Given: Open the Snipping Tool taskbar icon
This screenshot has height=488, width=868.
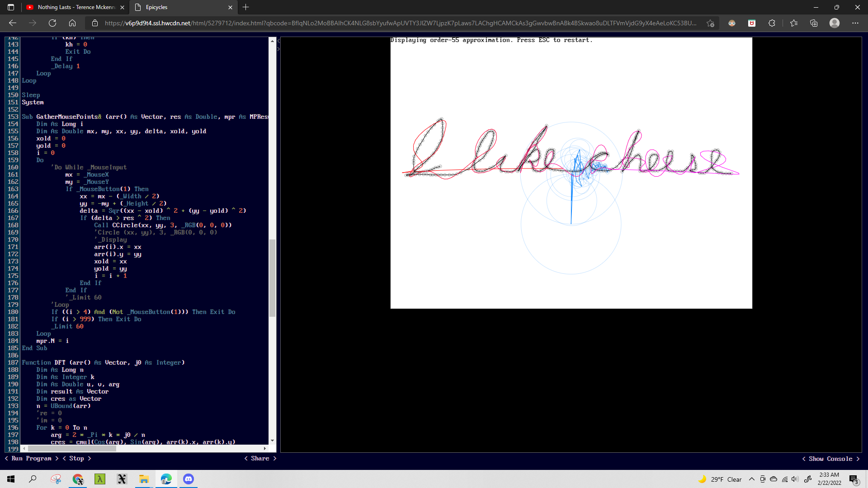Looking at the screenshot, I should pyautogui.click(x=56, y=479).
